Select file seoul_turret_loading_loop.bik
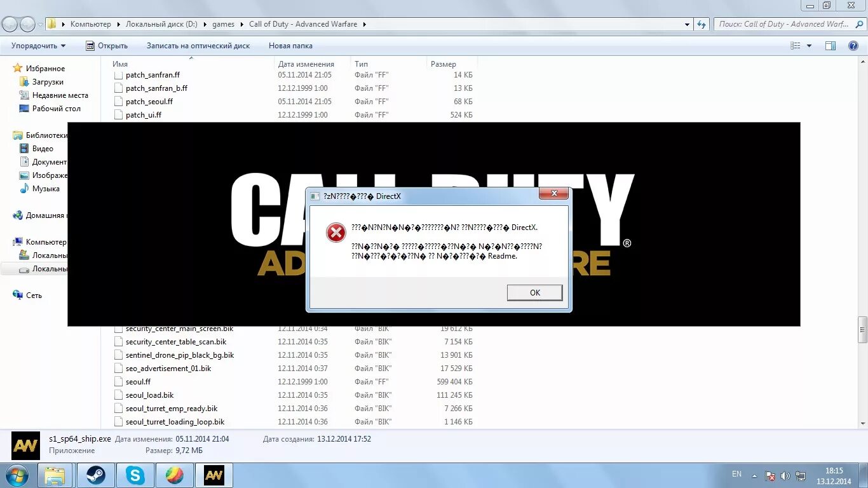 (x=175, y=422)
